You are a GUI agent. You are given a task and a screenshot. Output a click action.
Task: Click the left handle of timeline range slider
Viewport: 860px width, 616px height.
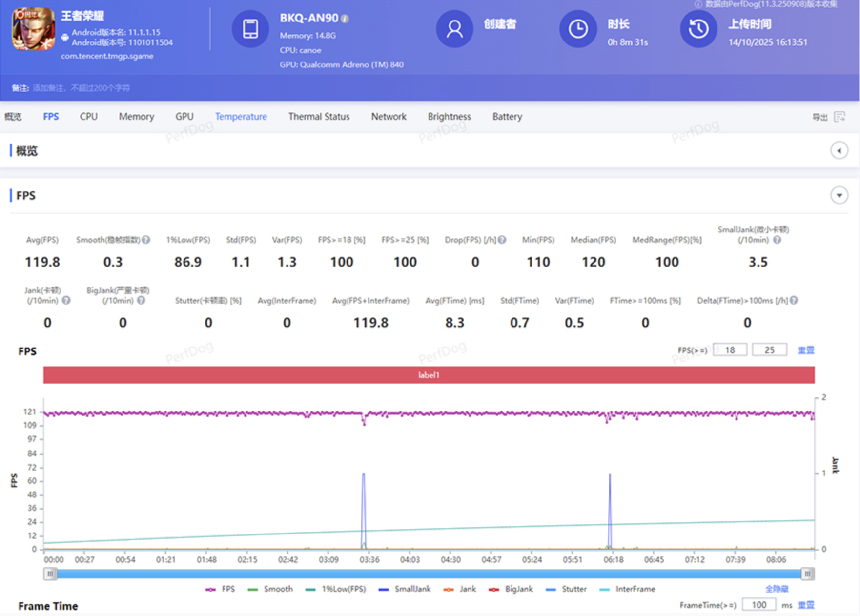click(50, 574)
